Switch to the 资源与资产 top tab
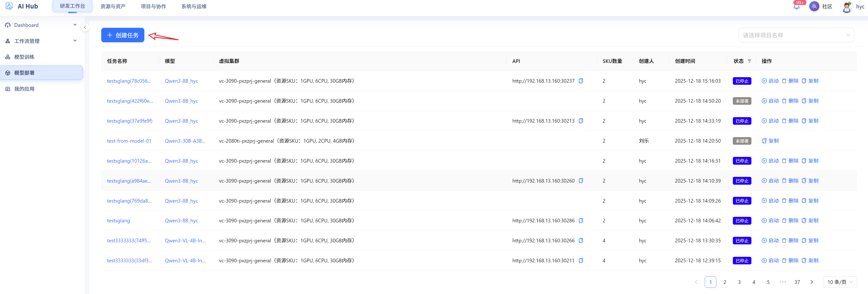This screenshot has width=868, height=294. tap(113, 6)
